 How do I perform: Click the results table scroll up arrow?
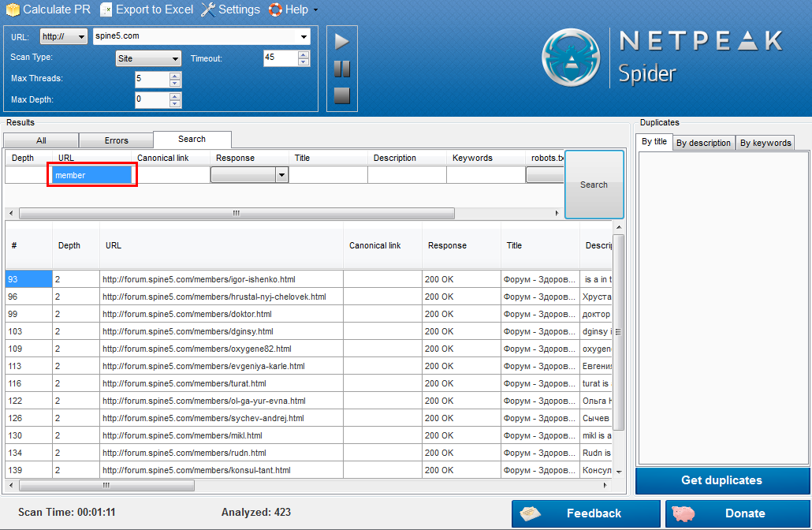click(x=619, y=227)
